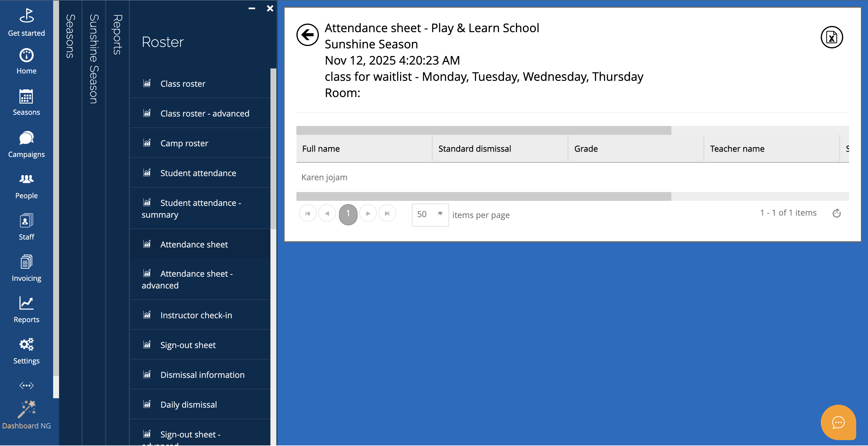
Task: Go to page 1 in the pager
Action: pyautogui.click(x=348, y=214)
